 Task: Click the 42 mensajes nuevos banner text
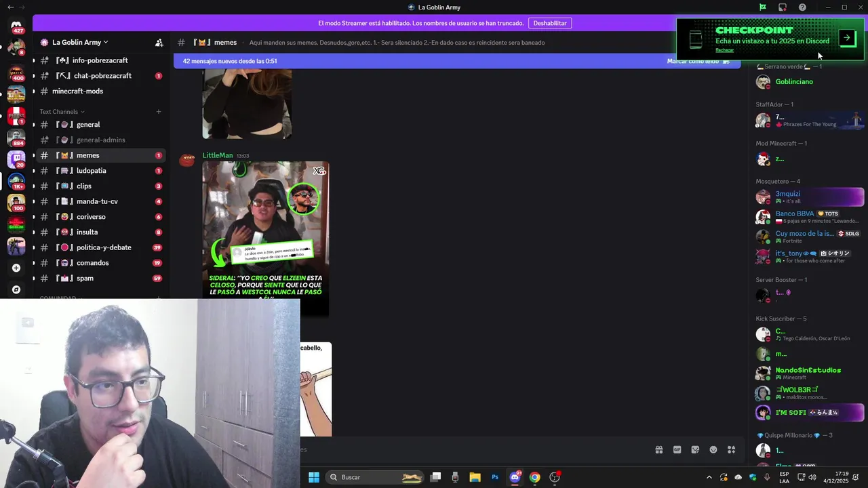click(x=230, y=61)
